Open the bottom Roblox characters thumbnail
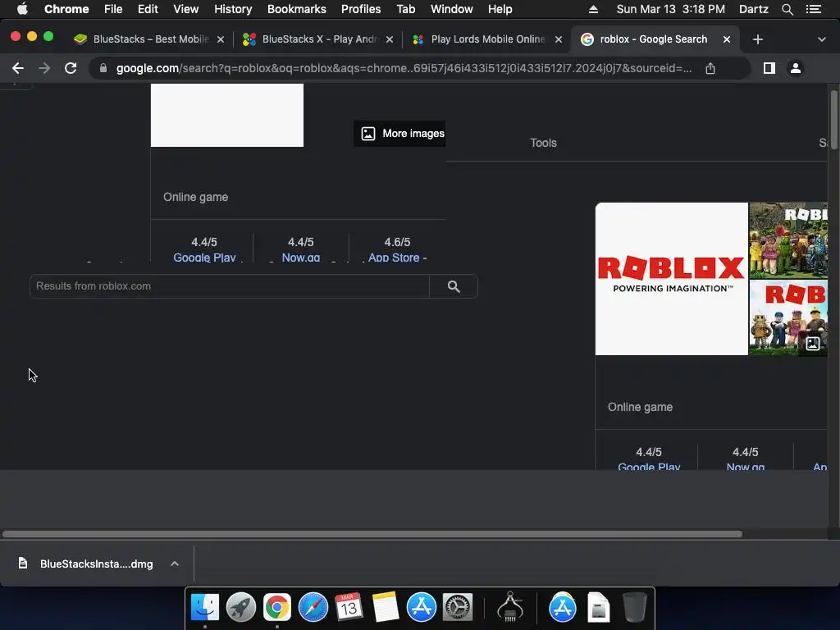Viewport: 840px width, 630px height. (788, 317)
